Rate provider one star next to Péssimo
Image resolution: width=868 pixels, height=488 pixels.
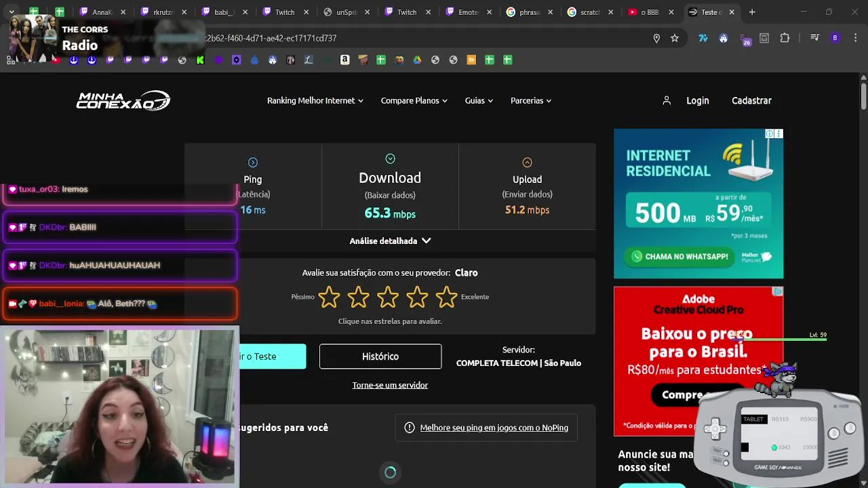point(329,297)
